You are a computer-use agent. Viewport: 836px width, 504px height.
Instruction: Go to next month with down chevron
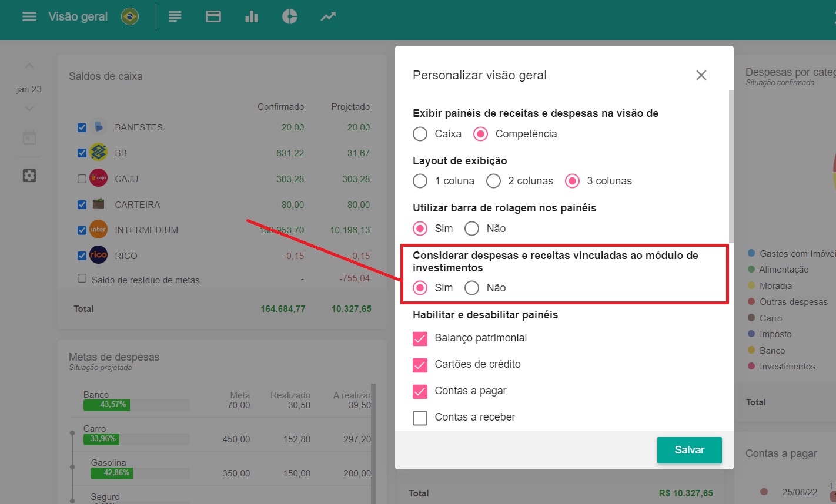click(29, 109)
